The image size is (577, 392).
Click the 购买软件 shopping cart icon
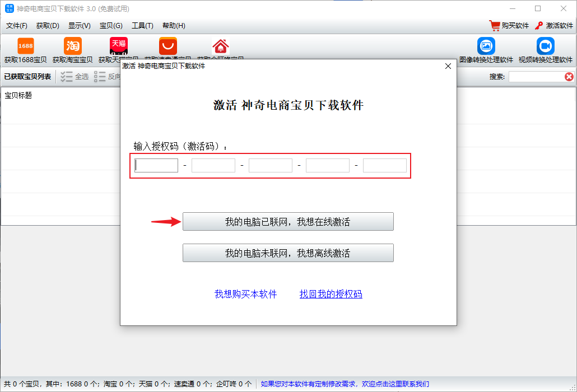[495, 26]
